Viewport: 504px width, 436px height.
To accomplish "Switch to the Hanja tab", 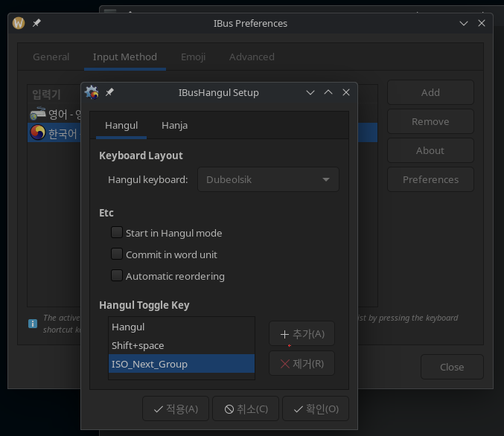I will pos(174,126).
